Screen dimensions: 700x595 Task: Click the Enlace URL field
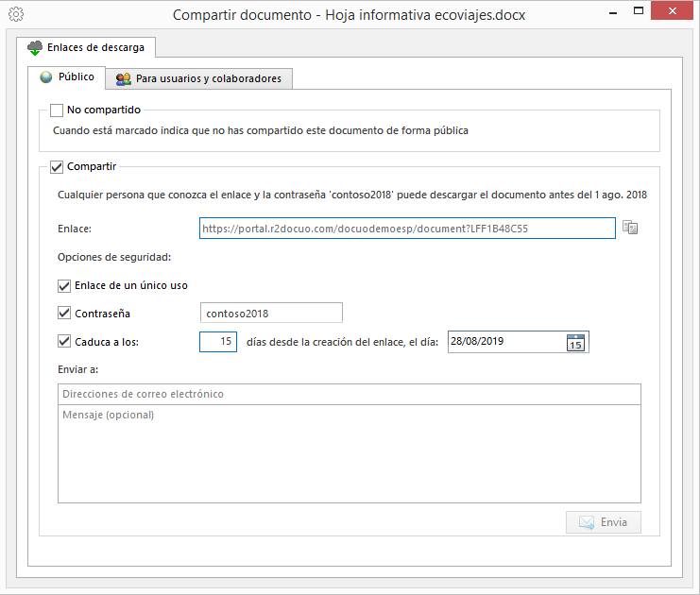407,229
